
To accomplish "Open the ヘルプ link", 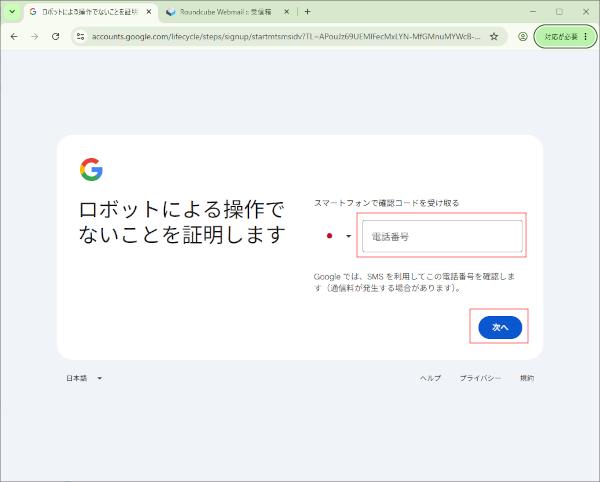I will pos(430,378).
